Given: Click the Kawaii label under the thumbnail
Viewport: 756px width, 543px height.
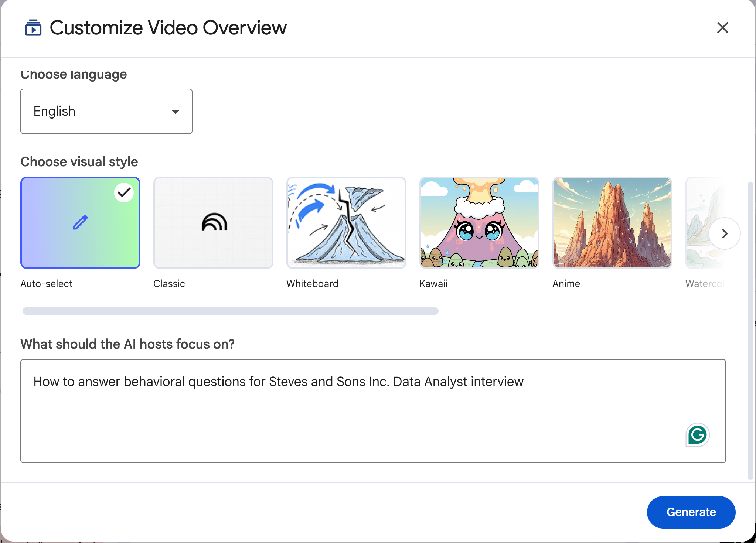Looking at the screenshot, I should click(433, 284).
